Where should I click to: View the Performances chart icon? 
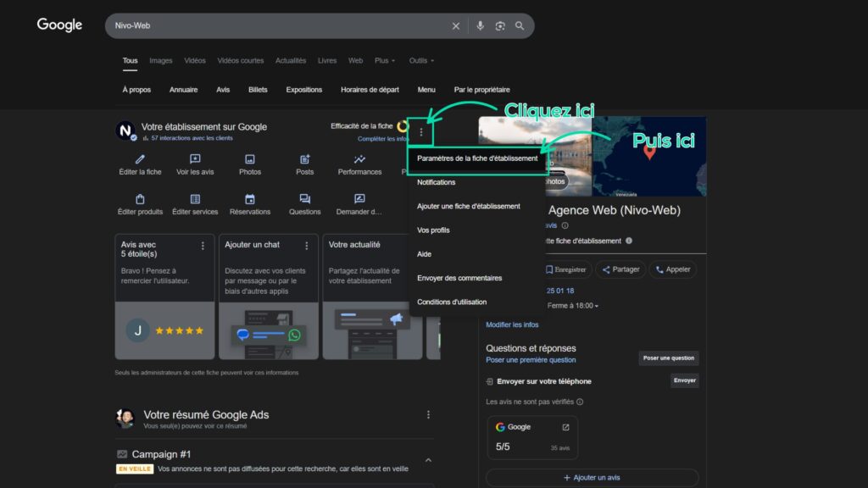point(359,159)
